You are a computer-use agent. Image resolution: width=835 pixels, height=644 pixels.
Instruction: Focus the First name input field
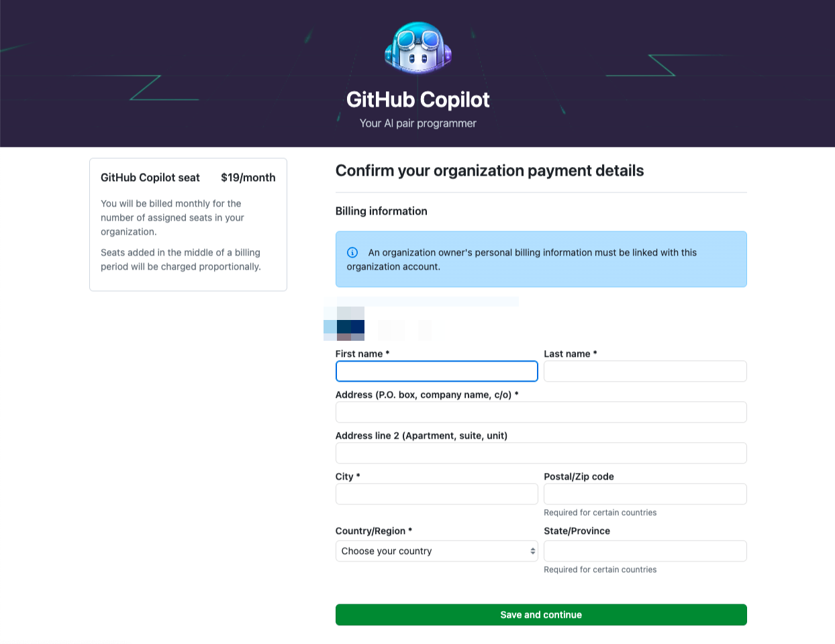point(436,371)
